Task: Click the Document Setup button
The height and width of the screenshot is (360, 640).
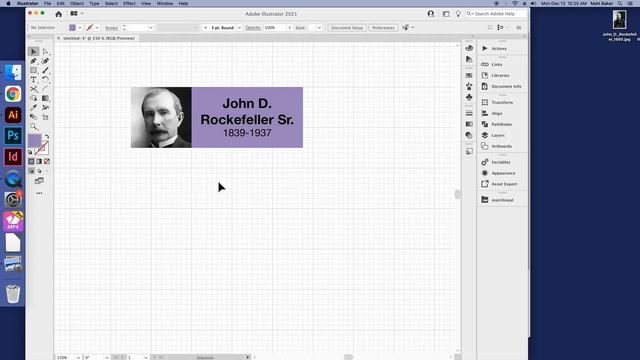Action: click(347, 28)
